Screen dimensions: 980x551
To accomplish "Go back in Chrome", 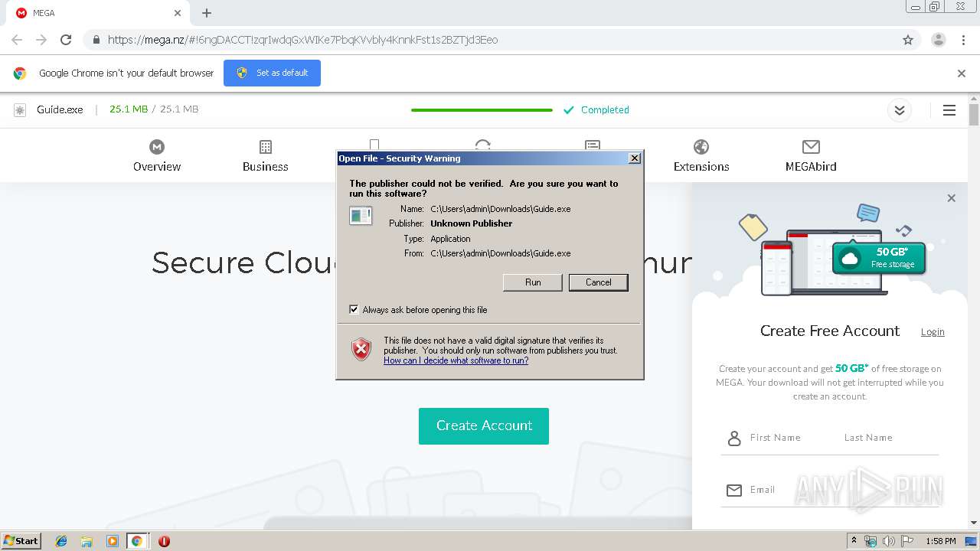I will (17, 40).
